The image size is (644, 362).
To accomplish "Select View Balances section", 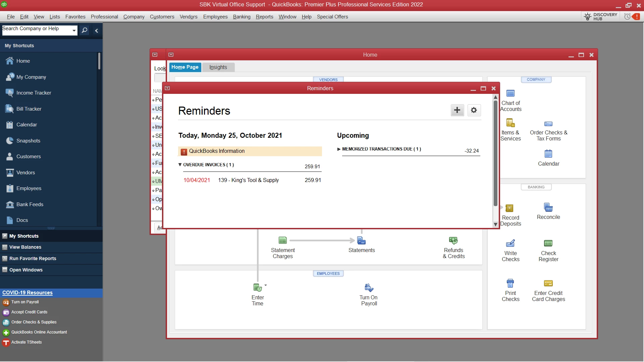I will tap(51, 247).
